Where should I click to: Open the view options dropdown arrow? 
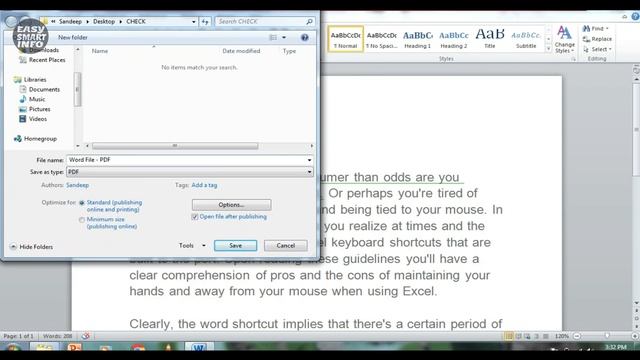[284, 38]
